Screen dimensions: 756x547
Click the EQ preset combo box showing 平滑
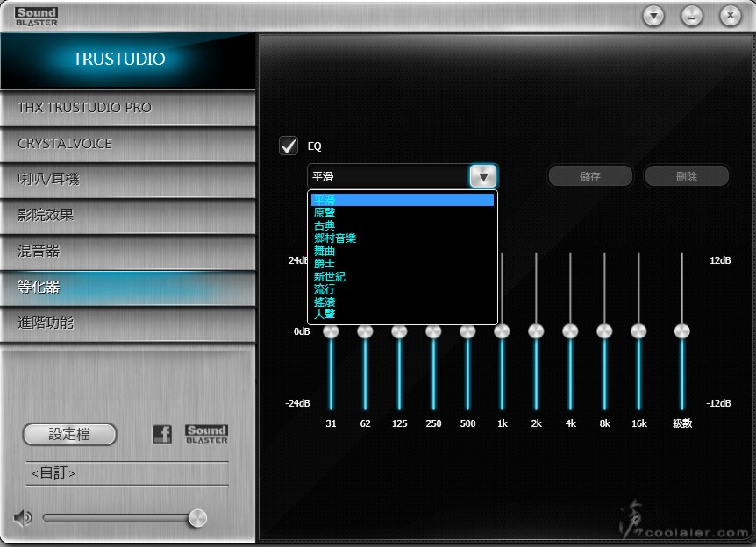[402, 176]
